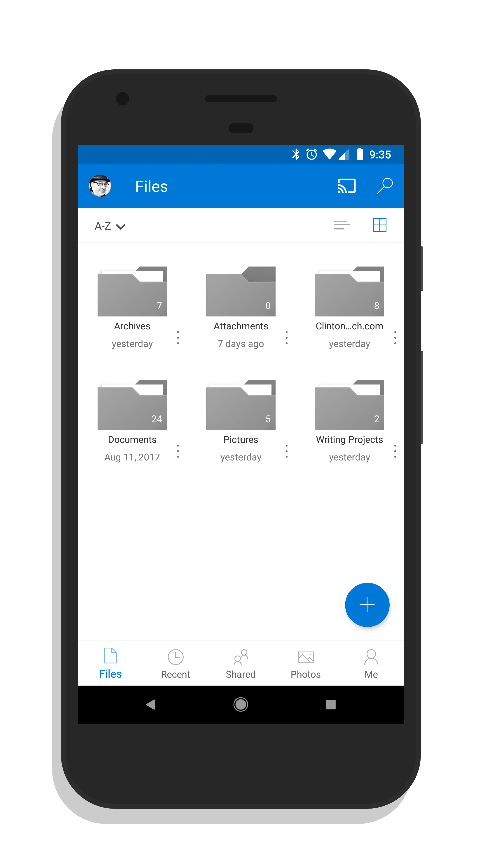Open the A-Z sort dropdown

pos(110,226)
